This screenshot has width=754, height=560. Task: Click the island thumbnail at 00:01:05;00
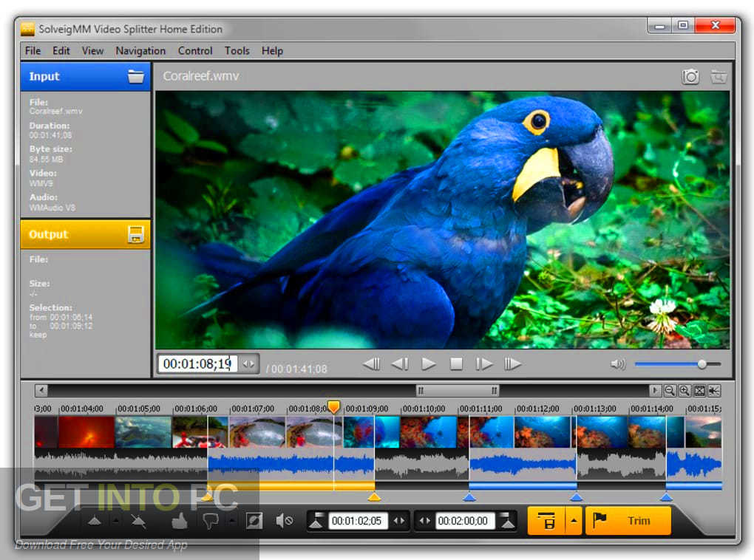[143, 432]
